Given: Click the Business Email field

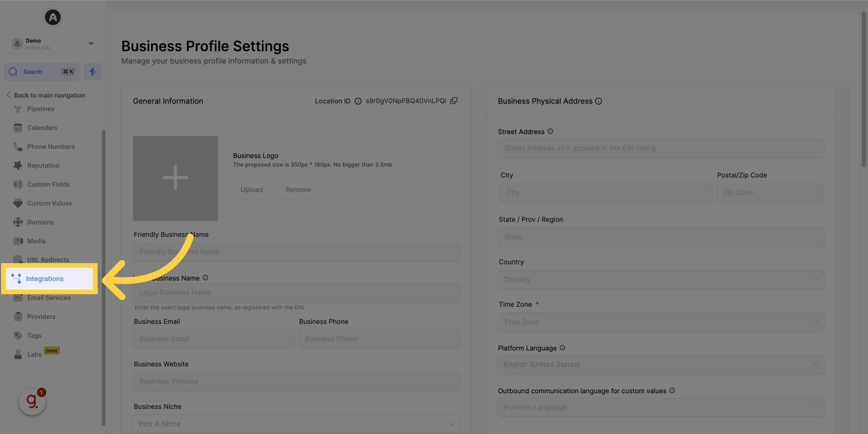Looking at the screenshot, I should [213, 339].
